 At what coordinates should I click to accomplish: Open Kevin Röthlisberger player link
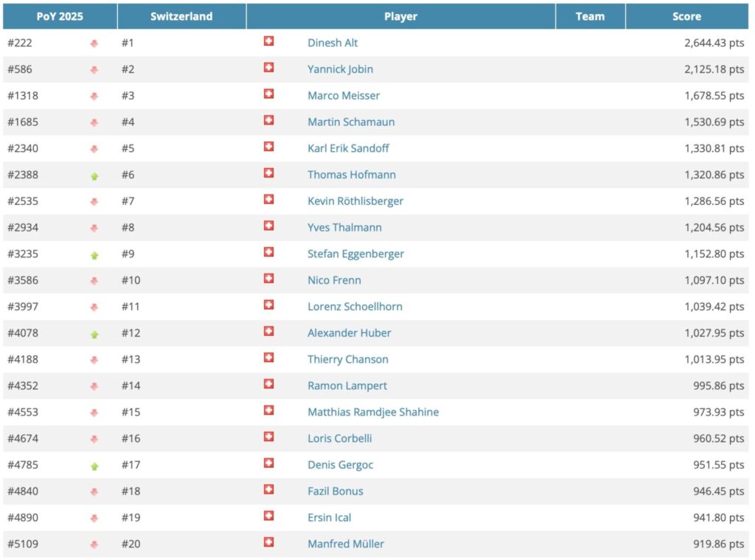click(x=355, y=201)
